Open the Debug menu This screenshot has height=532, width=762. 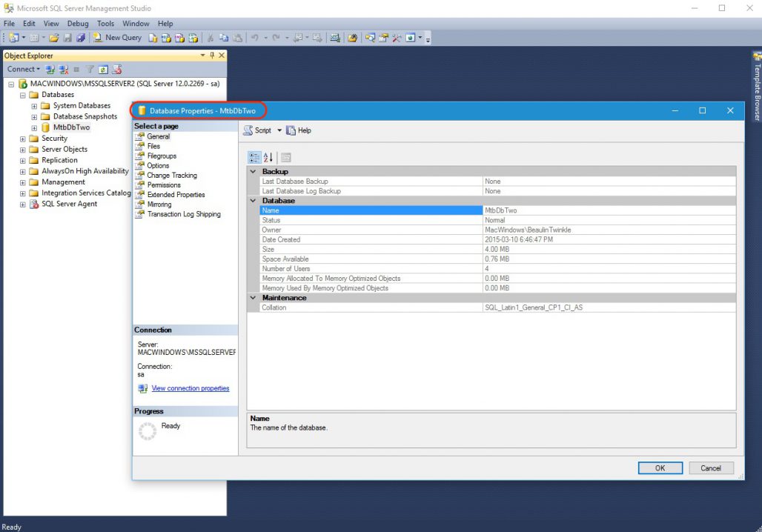pos(78,23)
